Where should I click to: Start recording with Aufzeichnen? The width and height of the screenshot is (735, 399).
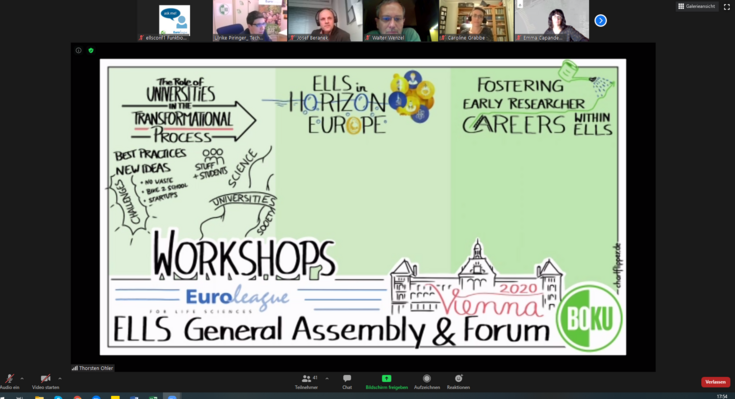(427, 382)
